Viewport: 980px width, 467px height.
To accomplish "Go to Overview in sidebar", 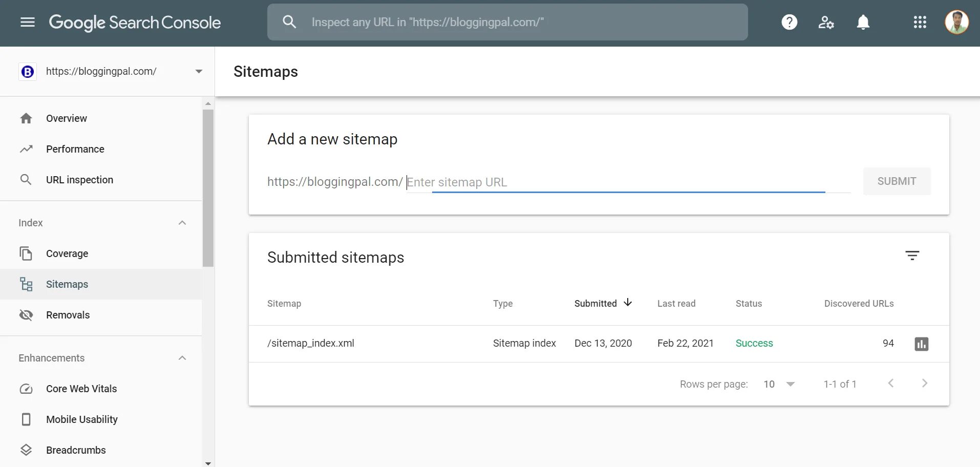I will click(67, 118).
